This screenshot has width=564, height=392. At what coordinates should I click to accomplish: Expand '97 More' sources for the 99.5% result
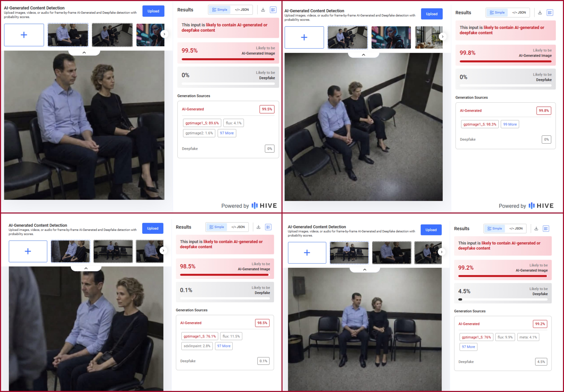227,133
